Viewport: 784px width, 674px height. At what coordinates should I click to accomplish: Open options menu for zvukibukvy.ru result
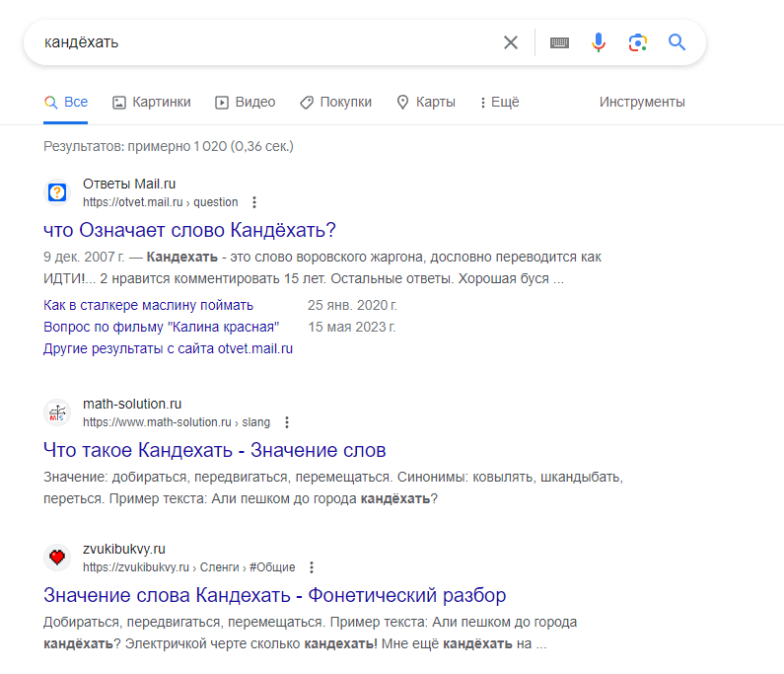tap(312, 567)
